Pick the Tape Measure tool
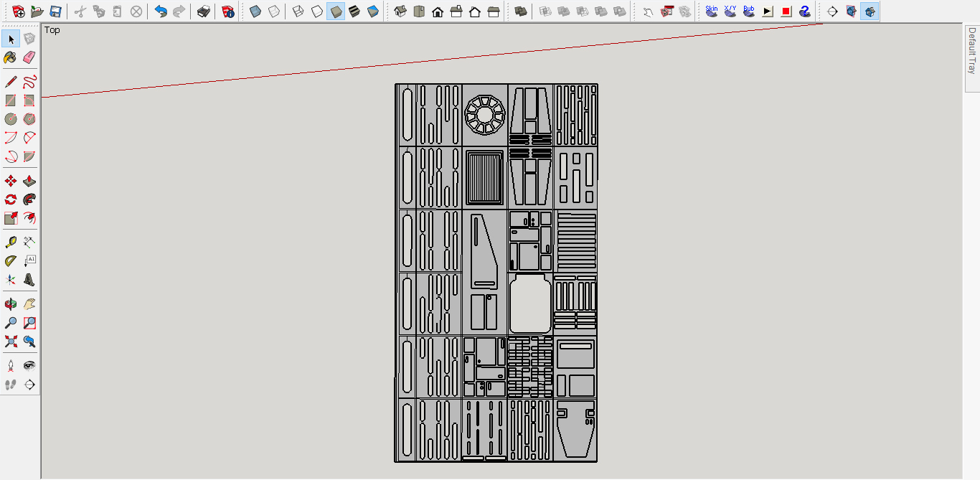 point(11,243)
